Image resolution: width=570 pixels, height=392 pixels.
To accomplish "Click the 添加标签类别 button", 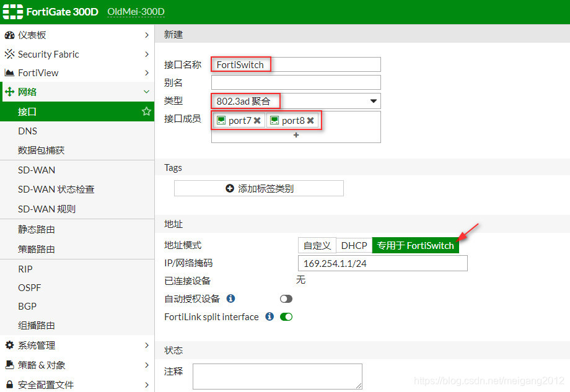I will point(259,188).
